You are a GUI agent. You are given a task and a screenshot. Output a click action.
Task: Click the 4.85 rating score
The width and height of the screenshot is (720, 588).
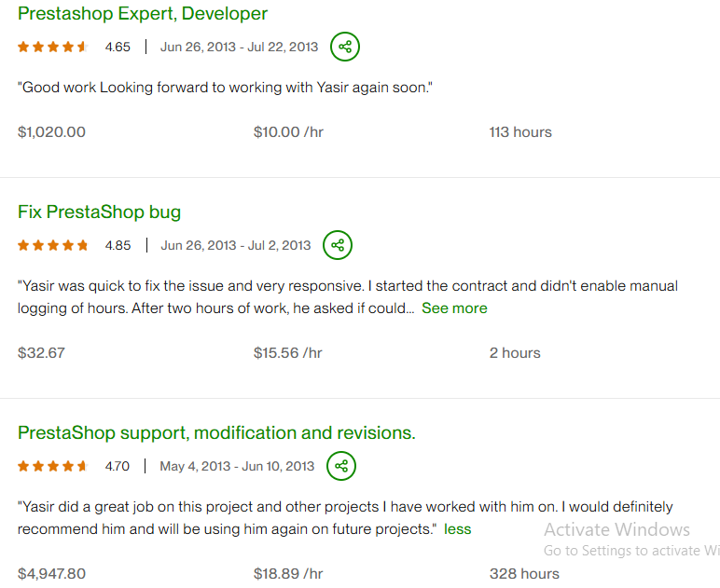point(118,246)
